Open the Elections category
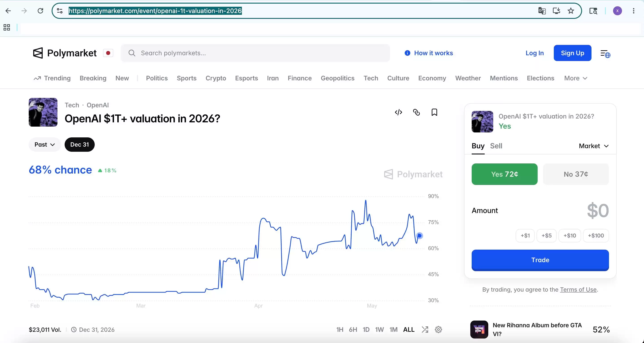Viewport: 644px width, 343px height. (541, 78)
